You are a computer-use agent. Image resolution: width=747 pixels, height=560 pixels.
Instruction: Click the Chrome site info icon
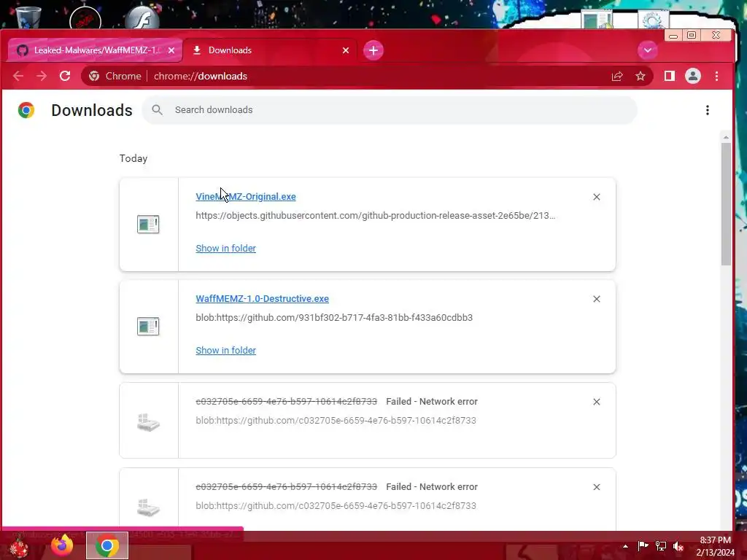(x=94, y=76)
